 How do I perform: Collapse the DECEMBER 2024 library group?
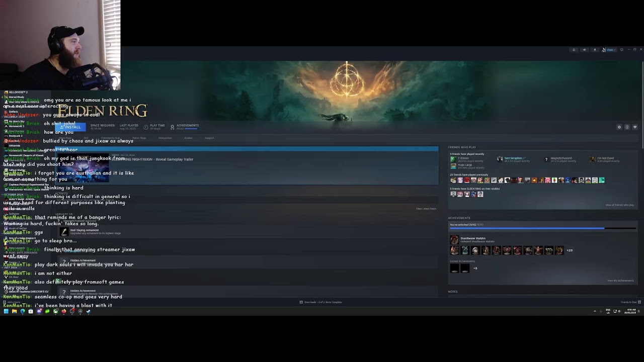click(x=14, y=116)
